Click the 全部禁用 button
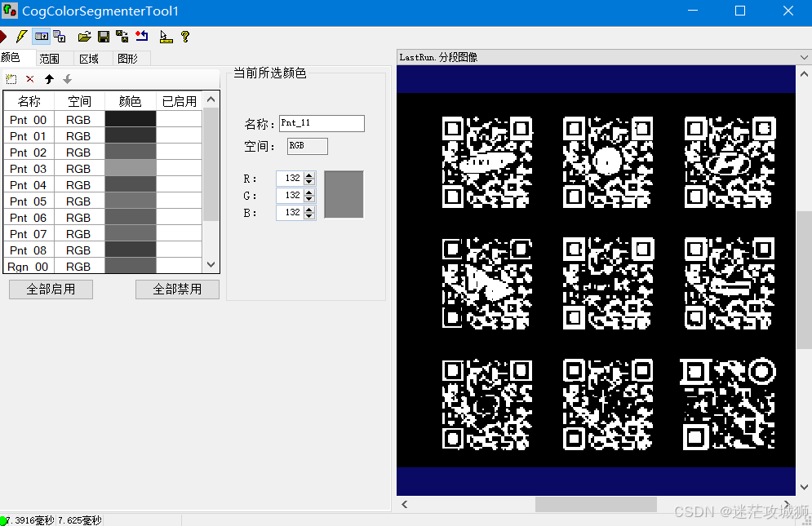 pos(178,290)
